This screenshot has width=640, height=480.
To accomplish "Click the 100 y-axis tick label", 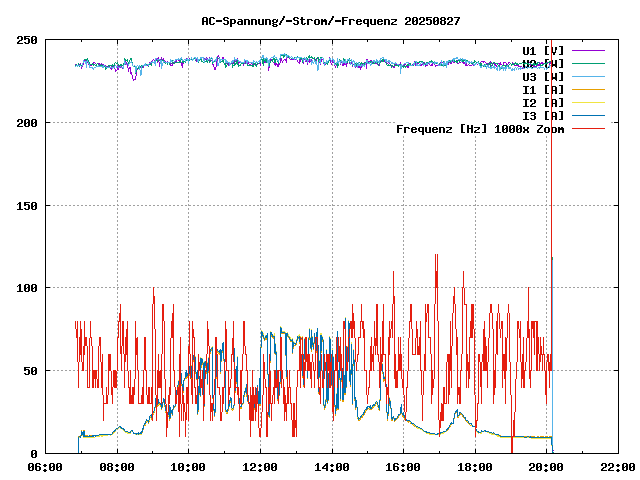I will [27, 288].
